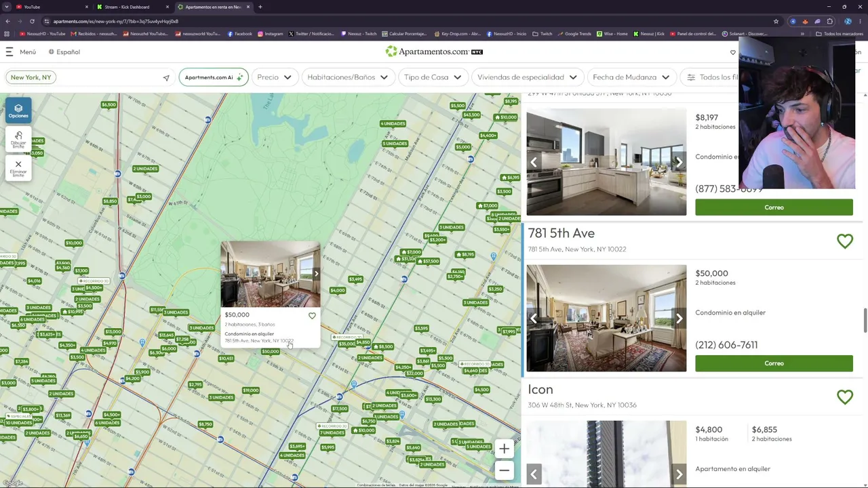Click the location arrow in search box

166,78
